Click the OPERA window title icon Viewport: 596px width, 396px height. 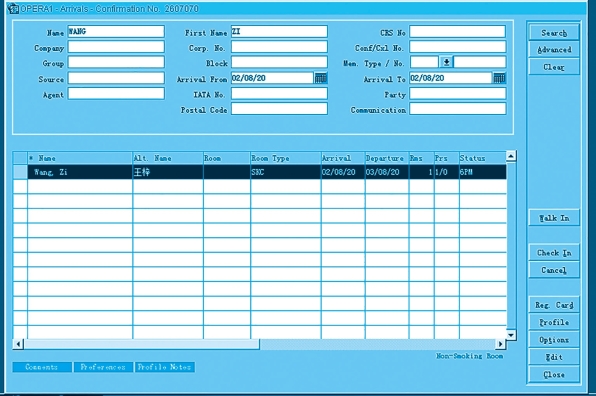click(x=13, y=8)
